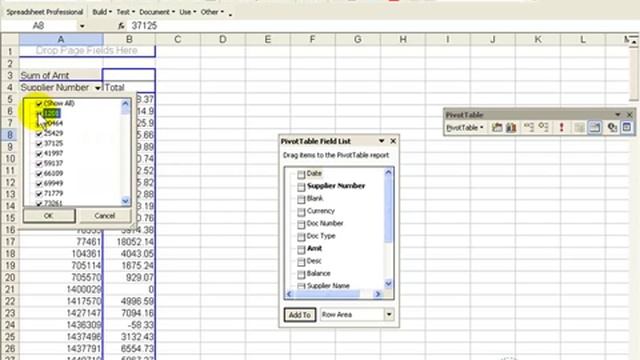This screenshot has height=360, width=640.
Task: Click the Spreadsheet Professional toolbar label
Action: click(44, 12)
